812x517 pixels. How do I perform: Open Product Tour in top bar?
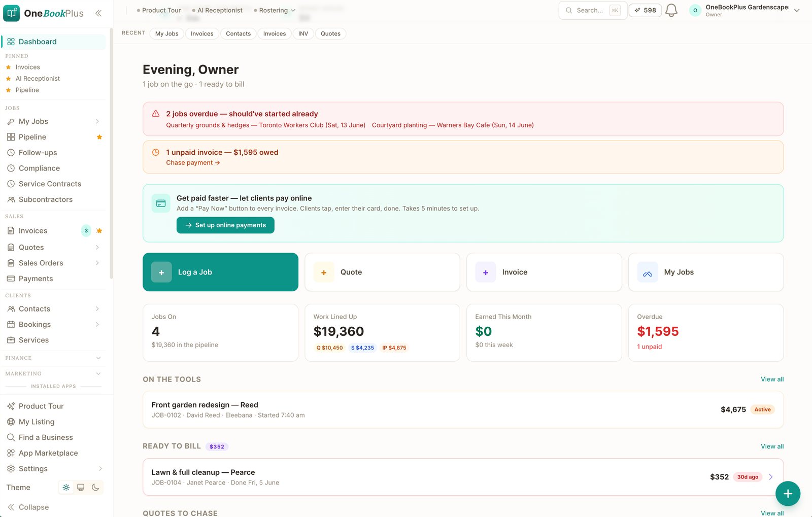pos(158,10)
